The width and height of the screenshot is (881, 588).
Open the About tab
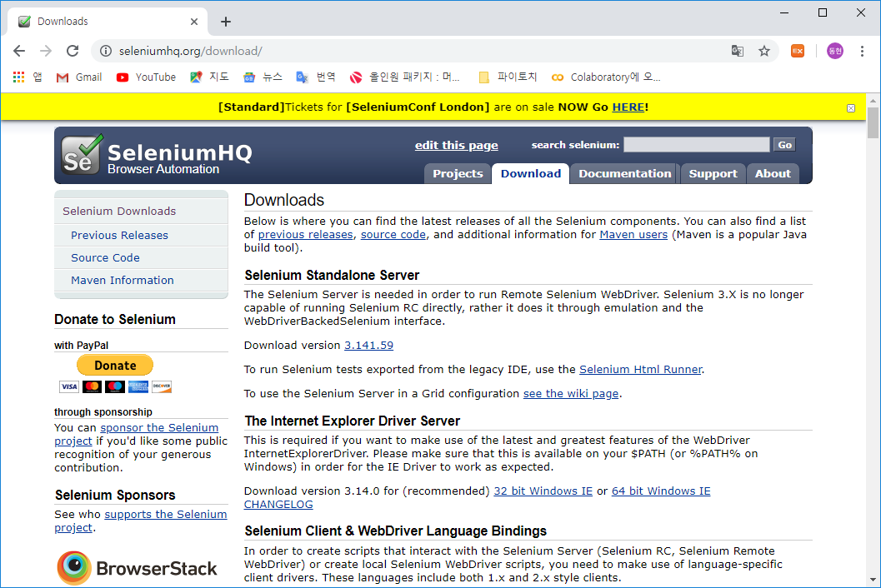click(x=773, y=173)
